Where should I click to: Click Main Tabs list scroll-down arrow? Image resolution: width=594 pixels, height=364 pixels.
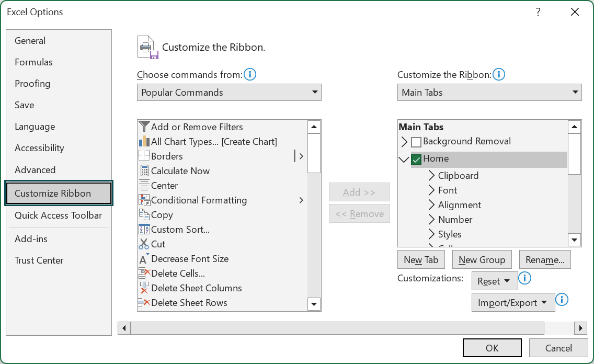click(x=574, y=240)
